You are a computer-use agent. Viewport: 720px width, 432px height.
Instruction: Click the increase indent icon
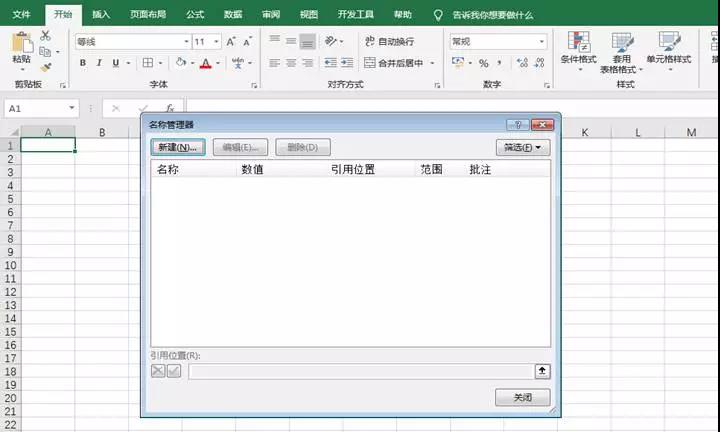(347, 62)
